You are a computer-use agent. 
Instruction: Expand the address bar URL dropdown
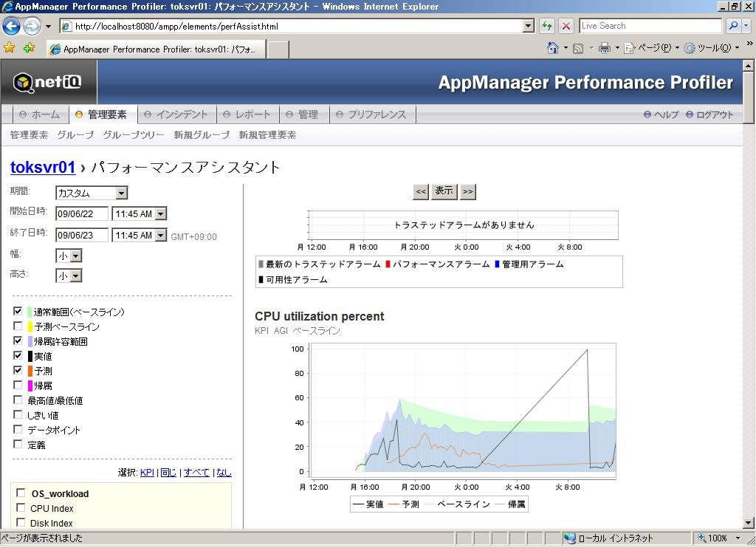point(529,26)
